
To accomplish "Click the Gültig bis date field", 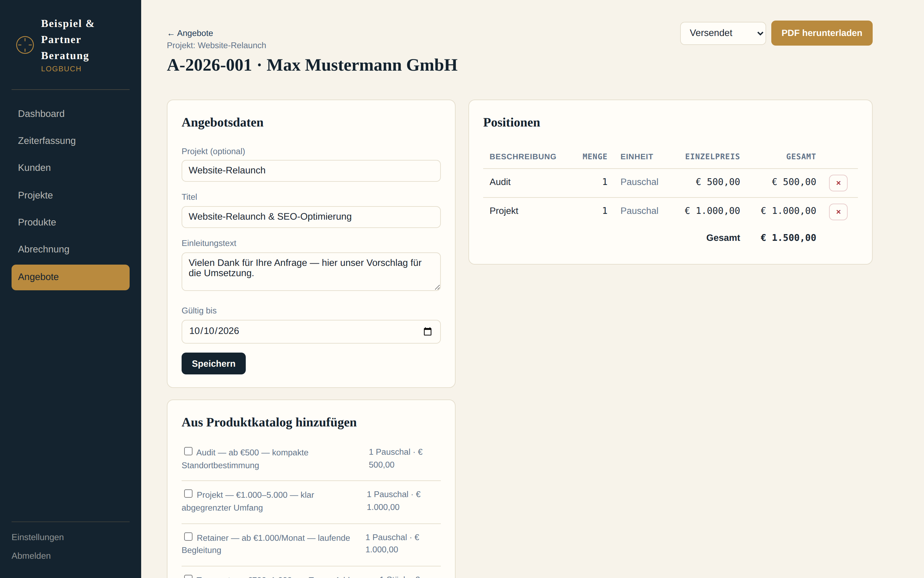I will point(311,331).
